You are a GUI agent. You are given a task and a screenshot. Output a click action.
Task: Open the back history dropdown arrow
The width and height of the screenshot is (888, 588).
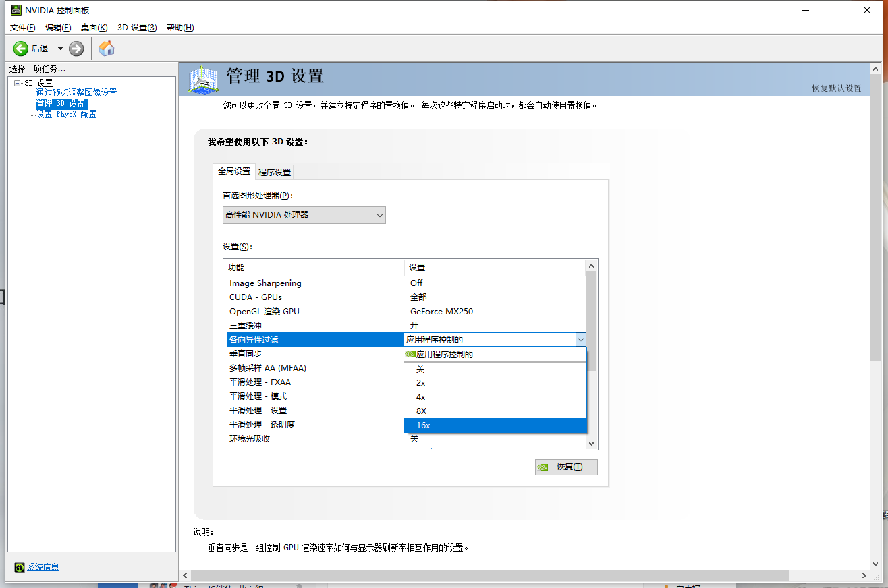(x=60, y=48)
